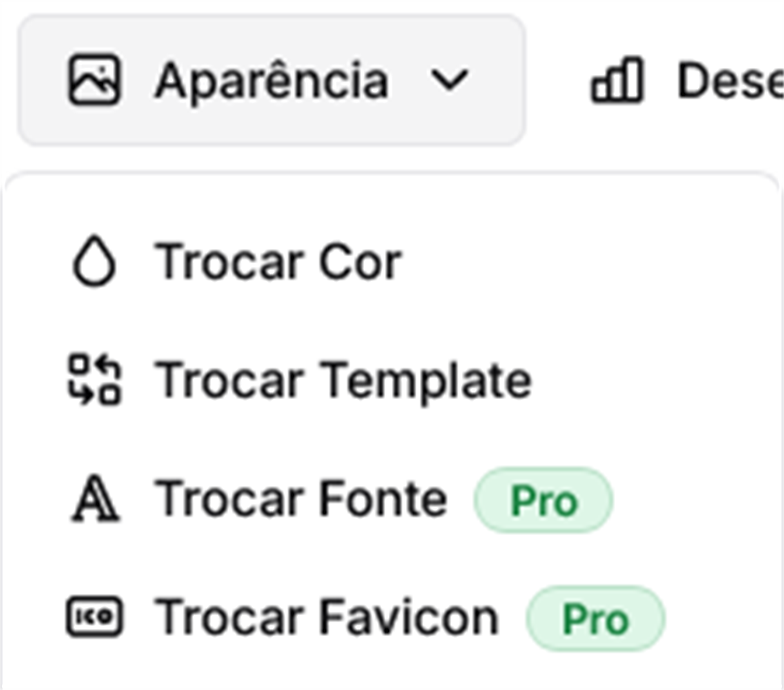
Task: Click the bar chart icon
Action: 617,80
